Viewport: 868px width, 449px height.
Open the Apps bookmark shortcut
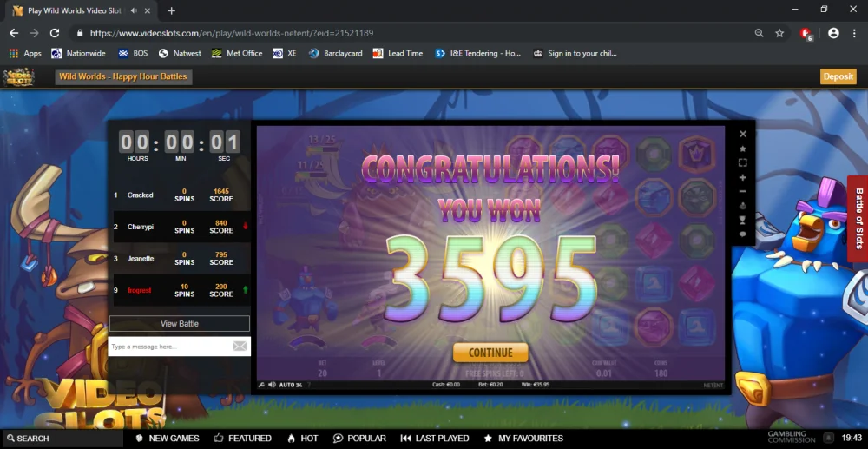tap(25, 54)
